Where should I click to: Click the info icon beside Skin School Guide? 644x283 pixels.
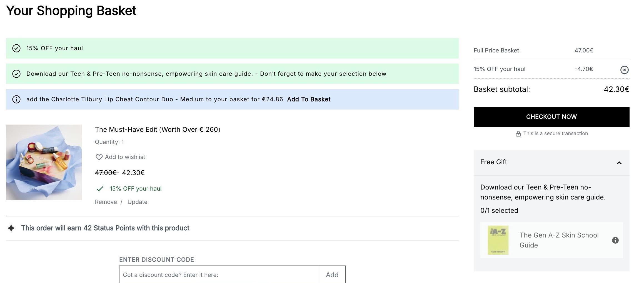615,240
